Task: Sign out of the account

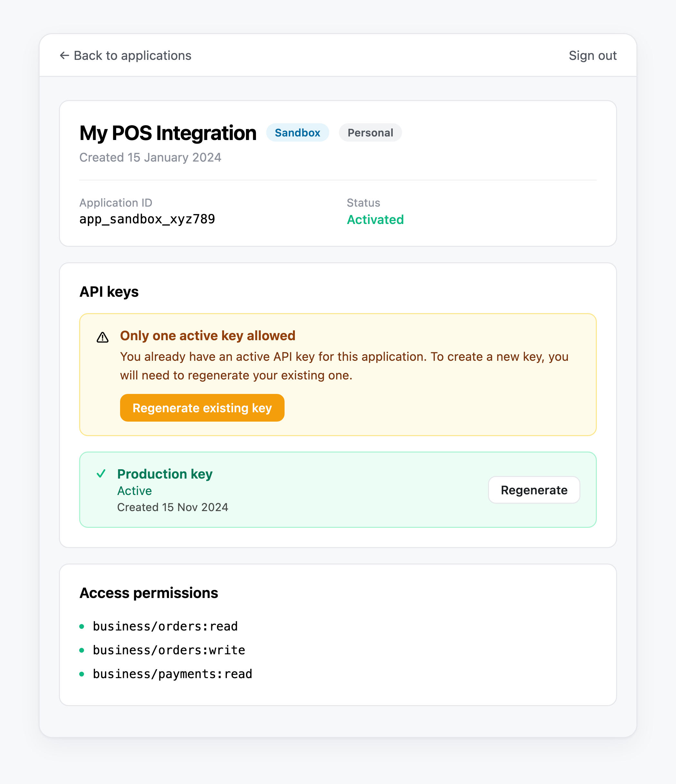Action: click(x=593, y=56)
